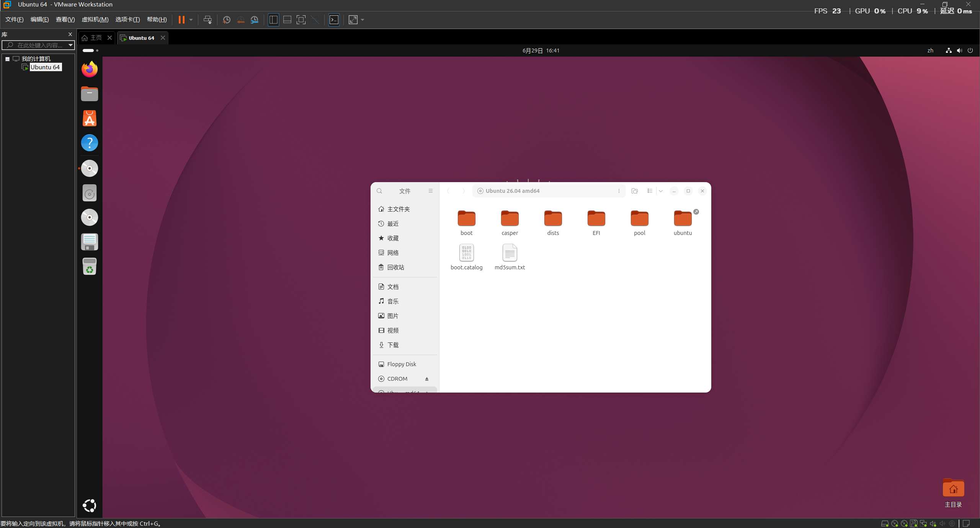Open the 虚拟机(M) menu

[95, 20]
